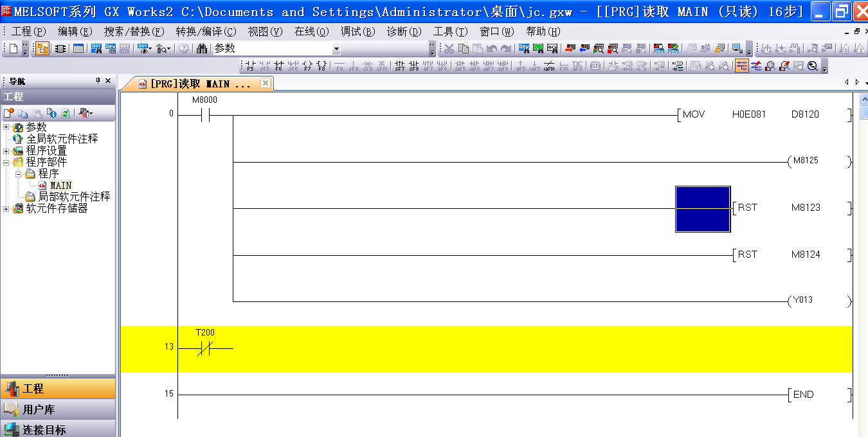Collapse the 程序部件 tree node
Viewport: 868px width, 437px height.
coord(6,162)
